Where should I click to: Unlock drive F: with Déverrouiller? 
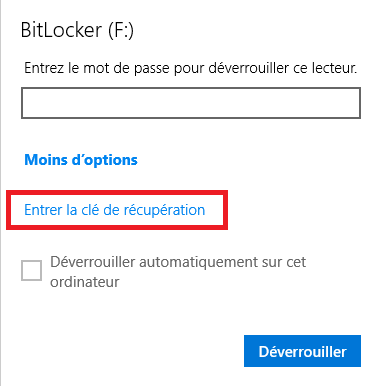coord(302,351)
